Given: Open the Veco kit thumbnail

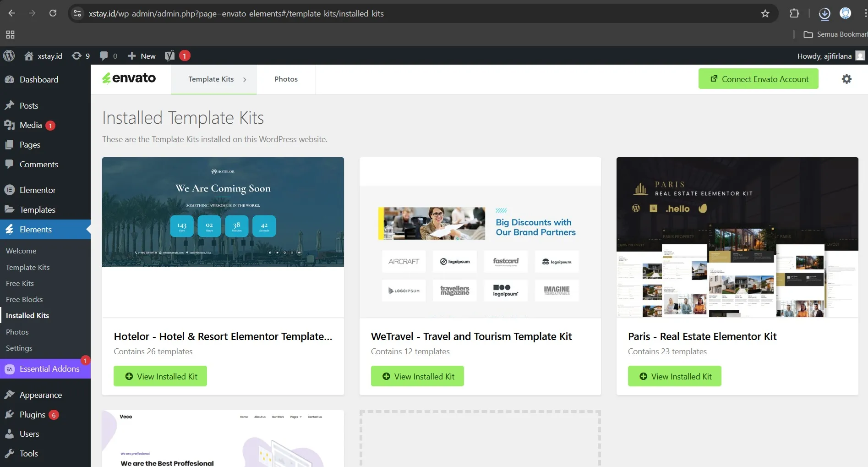Looking at the screenshot, I should [x=223, y=439].
